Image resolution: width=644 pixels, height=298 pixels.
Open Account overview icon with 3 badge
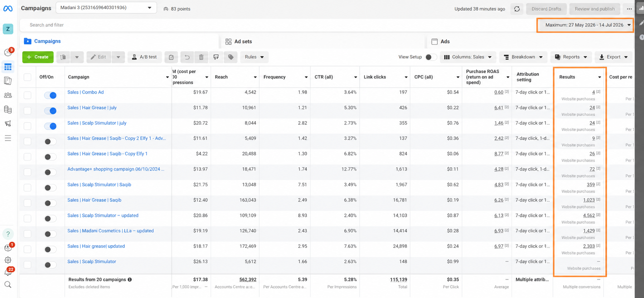pyautogui.click(x=8, y=52)
